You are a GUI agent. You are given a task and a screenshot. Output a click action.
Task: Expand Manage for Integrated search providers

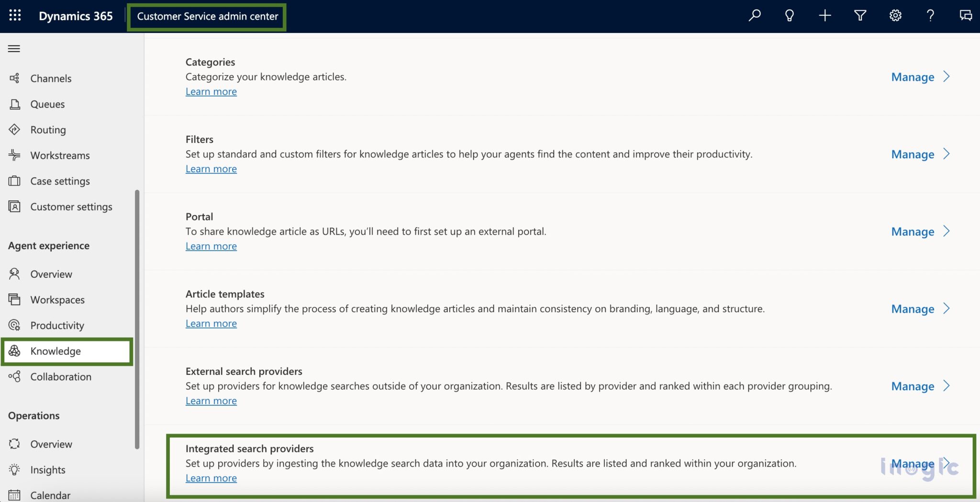[947, 463]
